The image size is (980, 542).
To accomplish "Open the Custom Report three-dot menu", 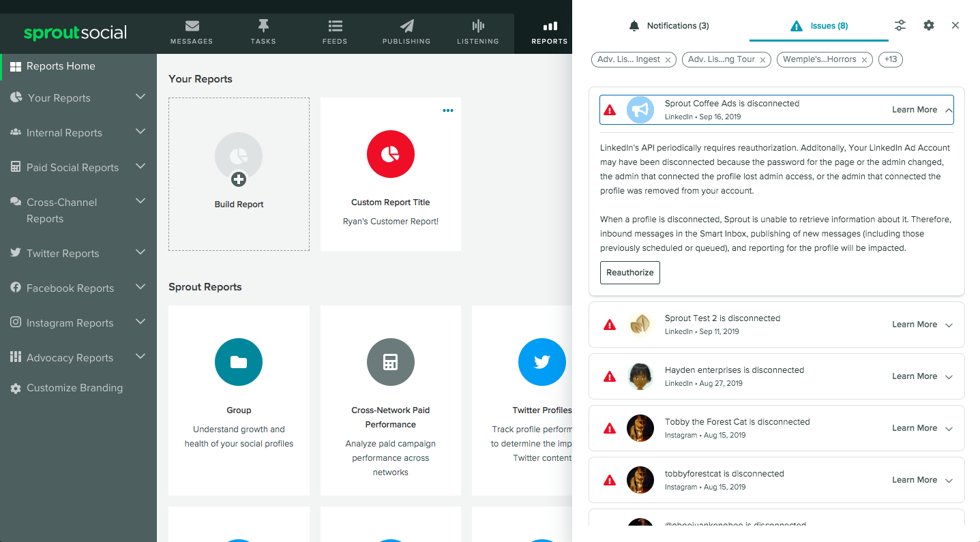I will 448,110.
